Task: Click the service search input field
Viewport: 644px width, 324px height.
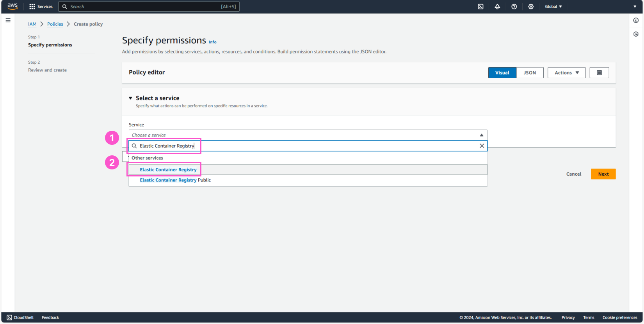Action: click(x=308, y=146)
